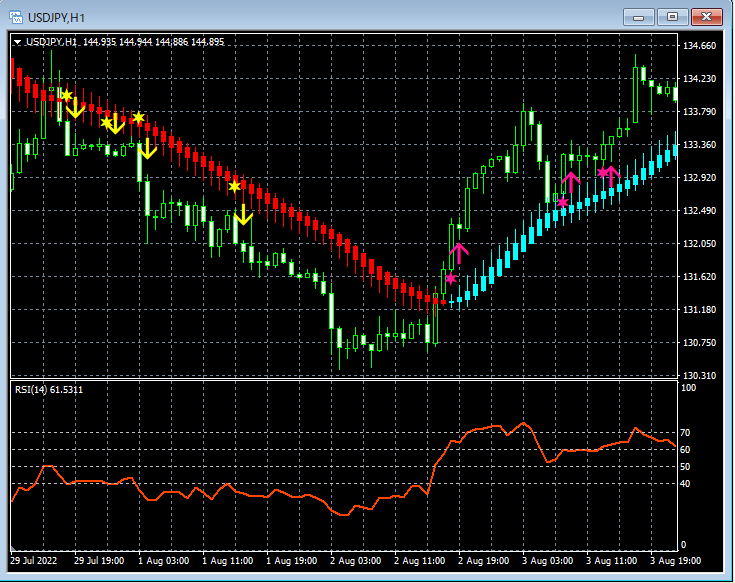The width and height of the screenshot is (735, 583).
Task: Click the 131.180 price scale label
Action: pos(699,310)
